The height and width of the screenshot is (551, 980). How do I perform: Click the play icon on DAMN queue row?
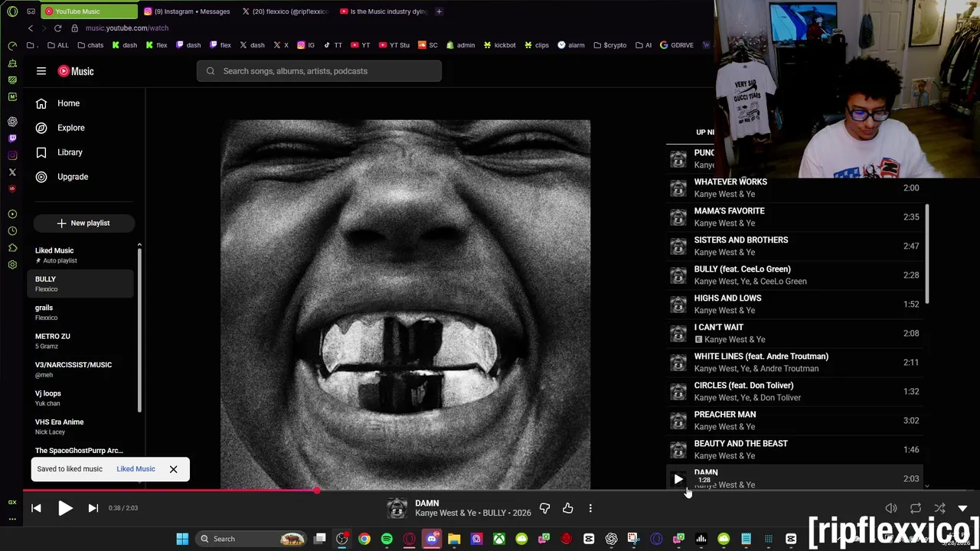click(678, 479)
